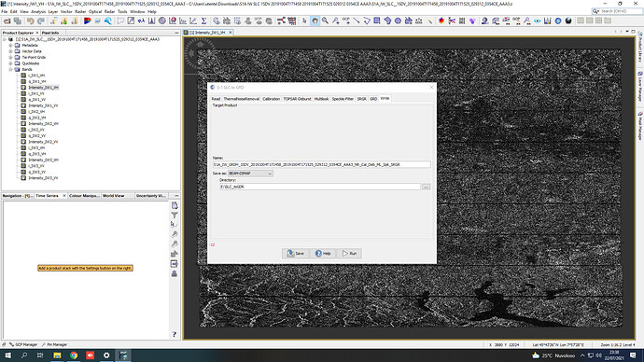Open the GCP Manager panel button
This screenshot has width=644, height=362.
point(23,345)
